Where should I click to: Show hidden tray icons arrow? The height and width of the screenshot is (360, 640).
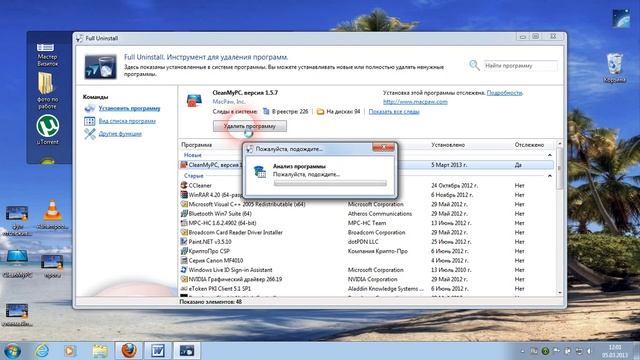pos(522,351)
